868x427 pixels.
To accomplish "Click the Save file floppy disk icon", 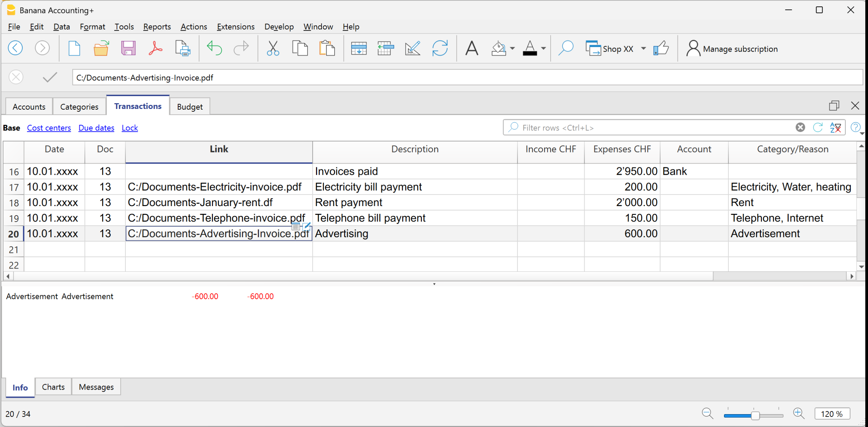I will [128, 48].
